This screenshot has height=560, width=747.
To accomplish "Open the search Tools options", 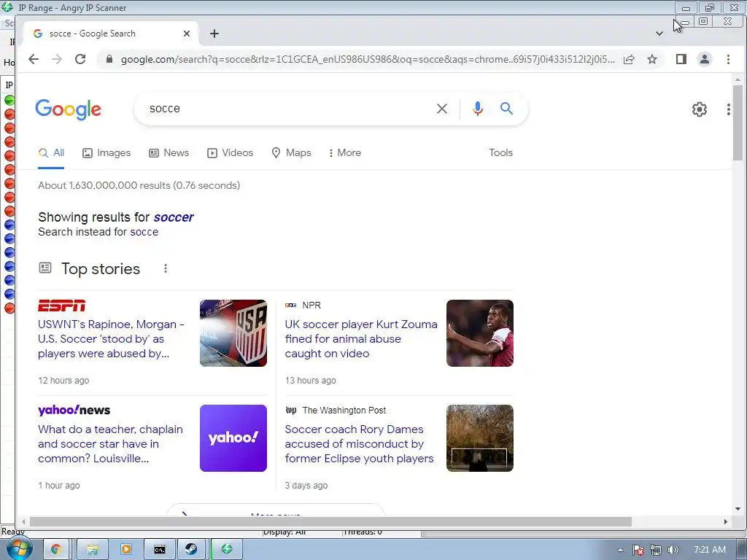I will 500,153.
